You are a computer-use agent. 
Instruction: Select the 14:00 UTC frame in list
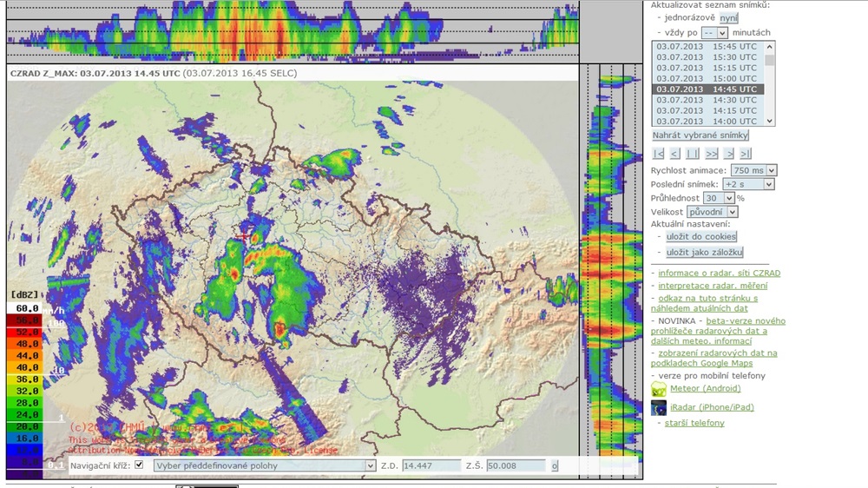(x=707, y=121)
